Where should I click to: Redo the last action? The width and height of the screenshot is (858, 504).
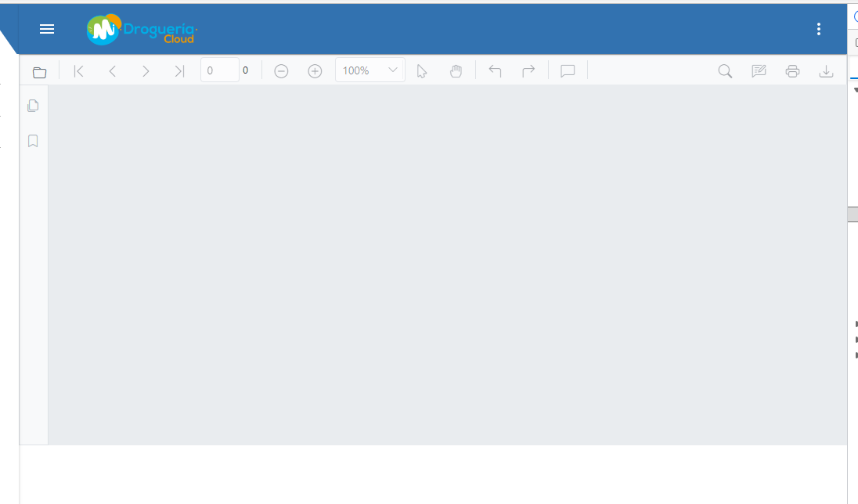(x=528, y=70)
